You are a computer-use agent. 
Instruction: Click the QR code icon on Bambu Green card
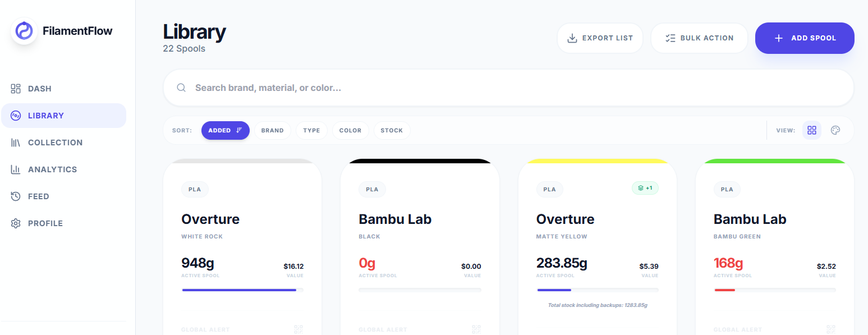point(830,329)
